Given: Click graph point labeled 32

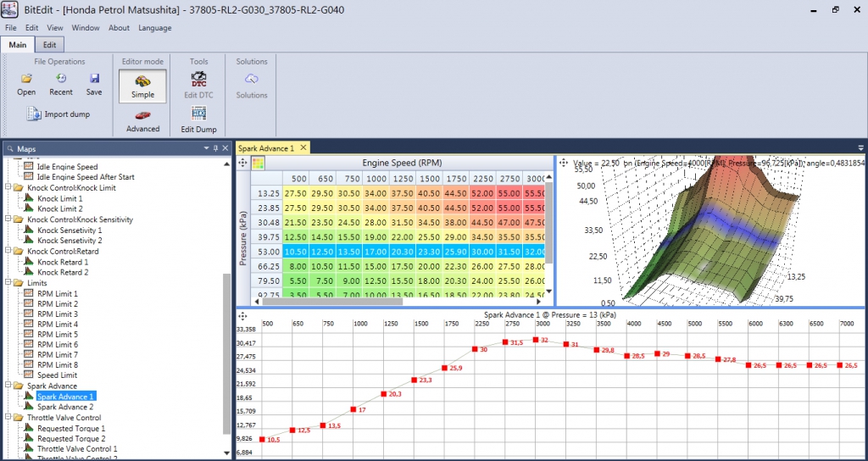Looking at the screenshot, I should coord(536,339).
